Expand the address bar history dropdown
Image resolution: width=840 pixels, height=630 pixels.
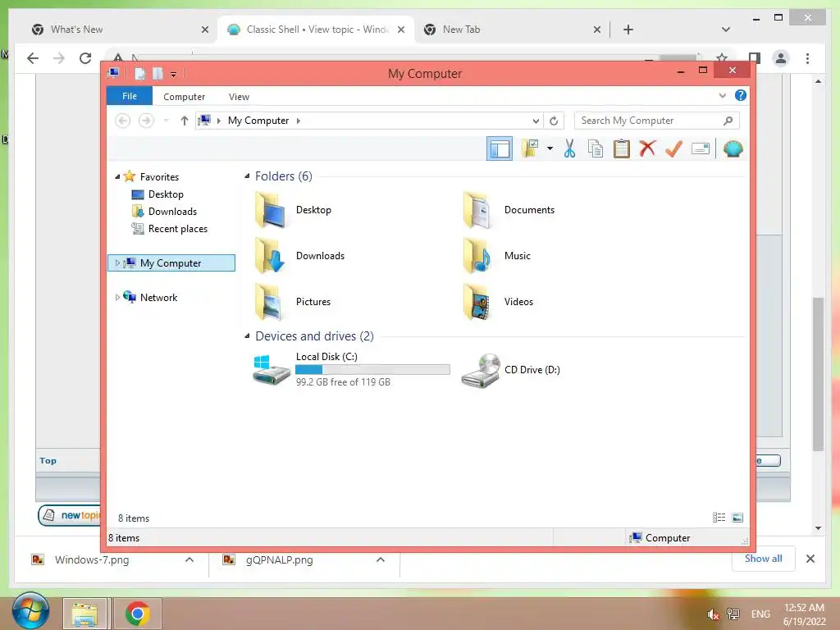(x=535, y=121)
